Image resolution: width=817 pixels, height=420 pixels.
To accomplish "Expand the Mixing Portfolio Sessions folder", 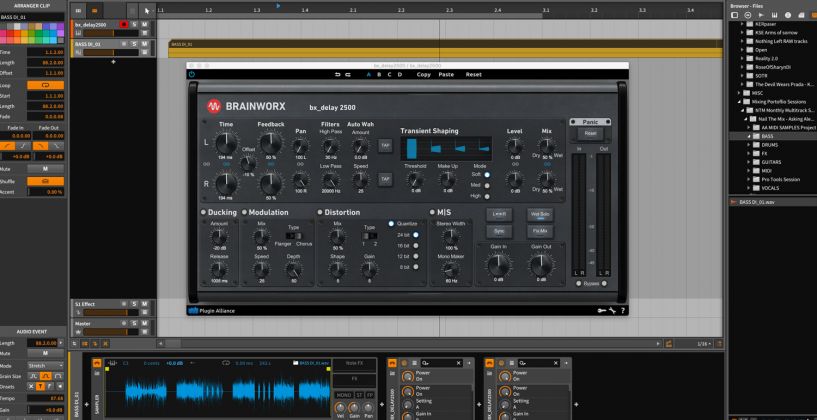I will pos(739,102).
